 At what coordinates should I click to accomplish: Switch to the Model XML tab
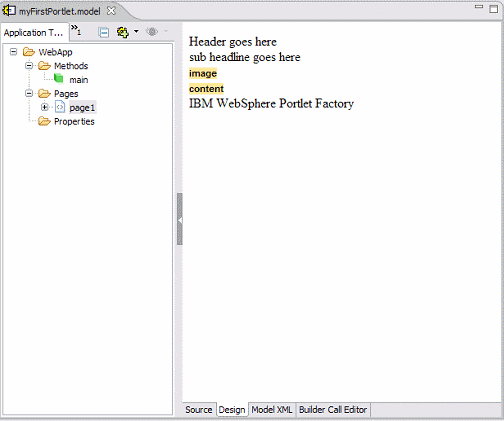(x=272, y=410)
